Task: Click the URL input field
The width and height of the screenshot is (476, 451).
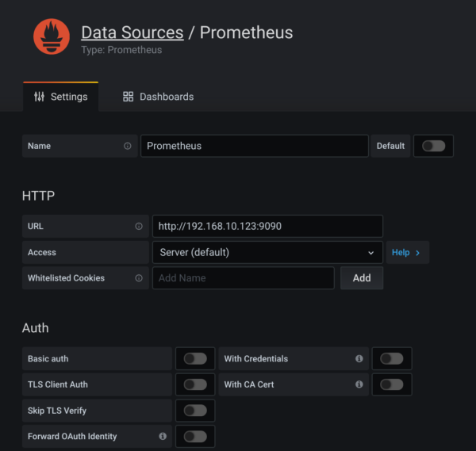Action: tap(267, 226)
